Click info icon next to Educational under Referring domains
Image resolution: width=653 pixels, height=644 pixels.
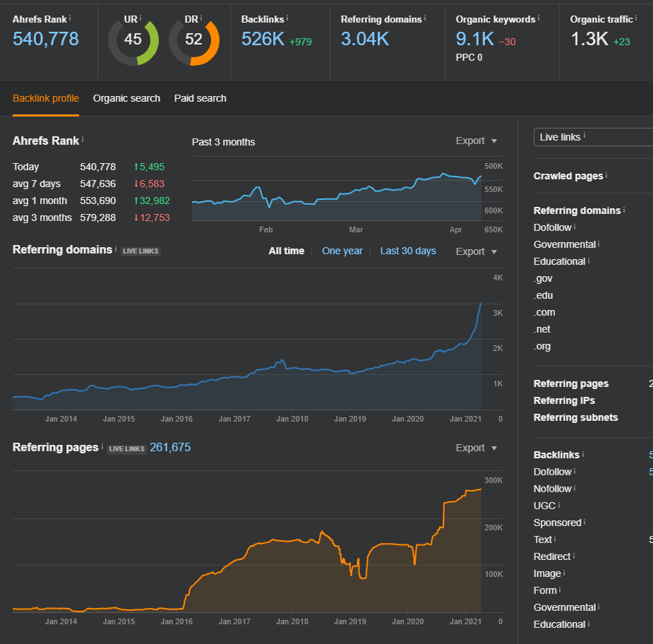[x=589, y=261]
